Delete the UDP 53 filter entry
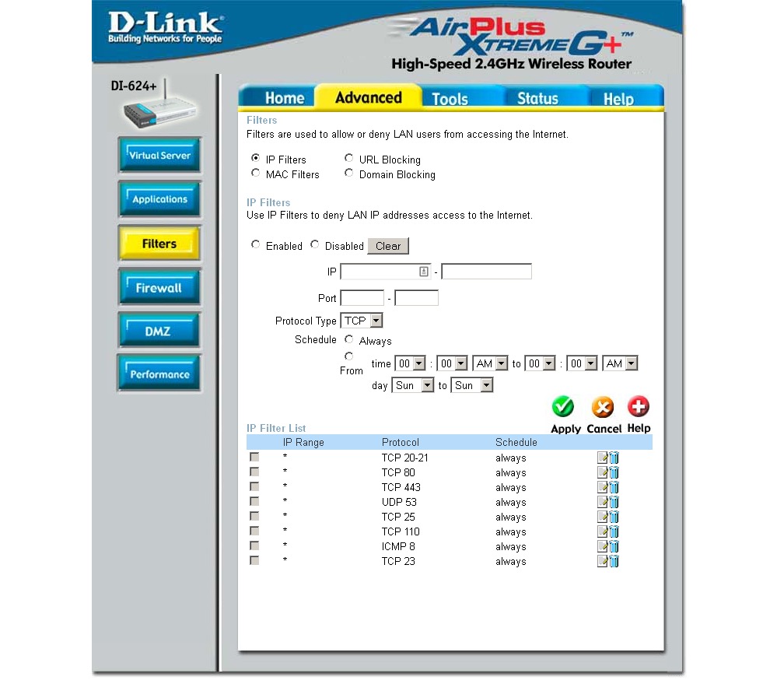This screenshot has width=784, height=684. [x=614, y=502]
